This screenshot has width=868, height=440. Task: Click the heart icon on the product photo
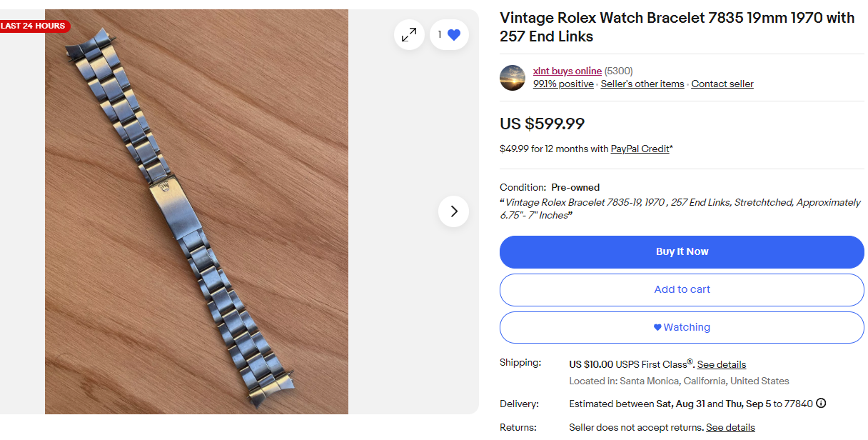tap(454, 34)
